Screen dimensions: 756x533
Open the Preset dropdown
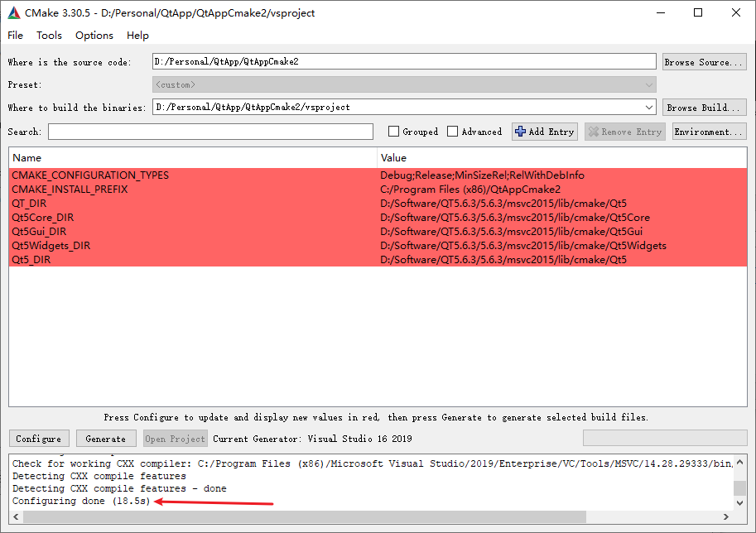648,84
